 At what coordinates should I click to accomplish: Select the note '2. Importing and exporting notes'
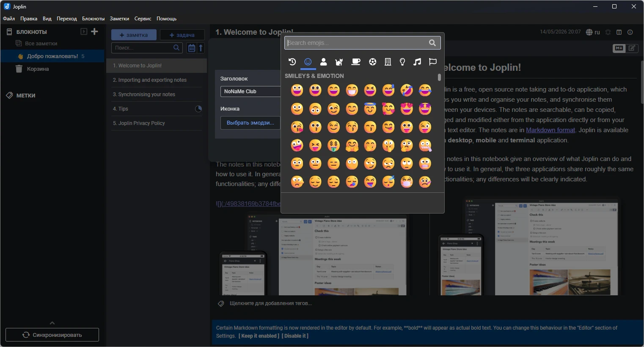click(157, 80)
